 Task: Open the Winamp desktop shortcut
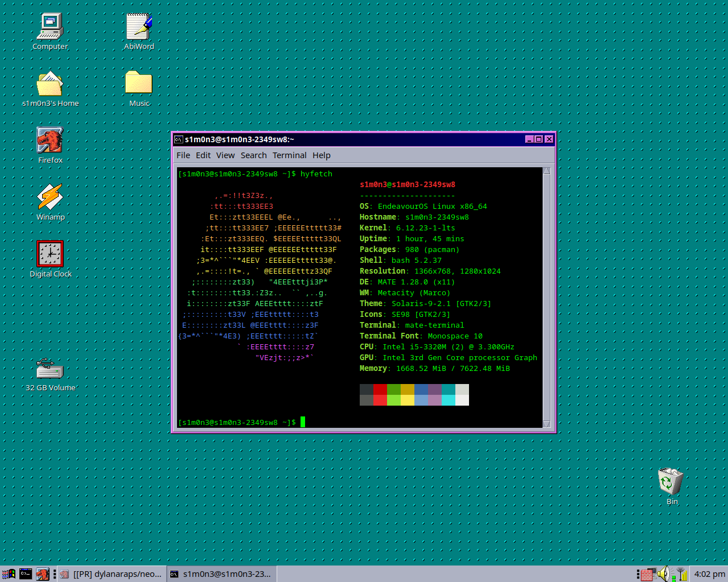(x=50, y=197)
